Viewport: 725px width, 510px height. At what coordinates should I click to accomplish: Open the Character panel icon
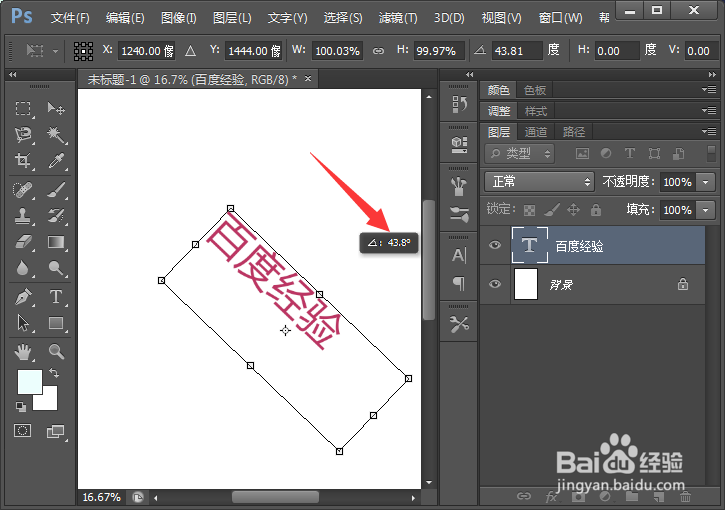point(459,255)
